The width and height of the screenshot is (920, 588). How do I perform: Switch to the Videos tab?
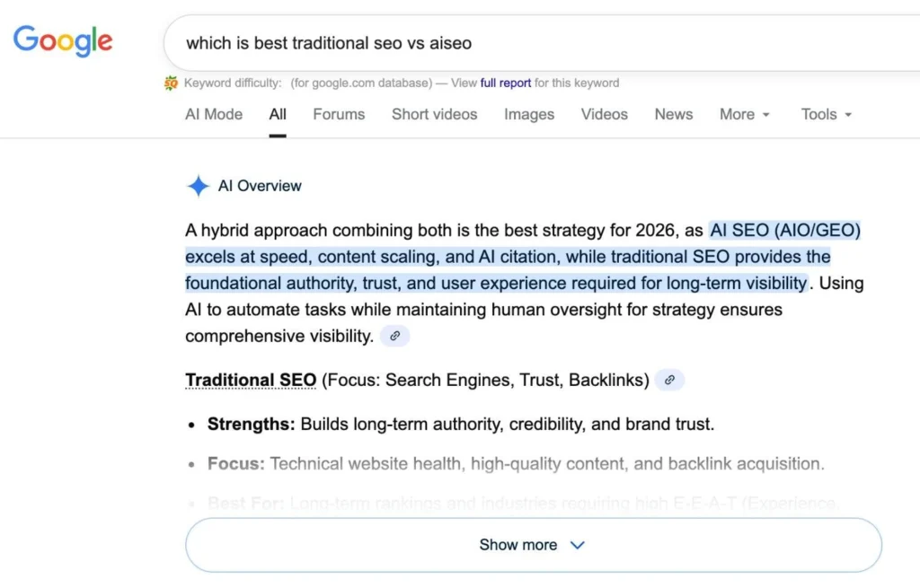604,115
